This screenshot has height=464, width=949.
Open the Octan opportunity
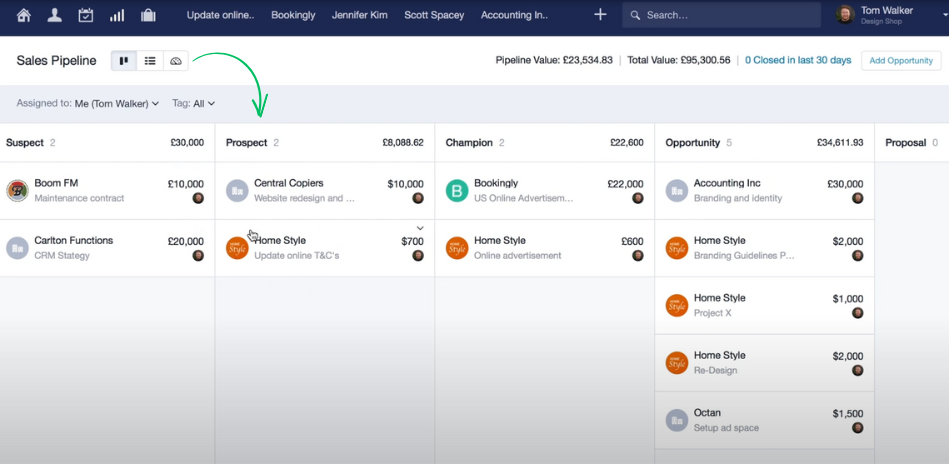click(764, 420)
